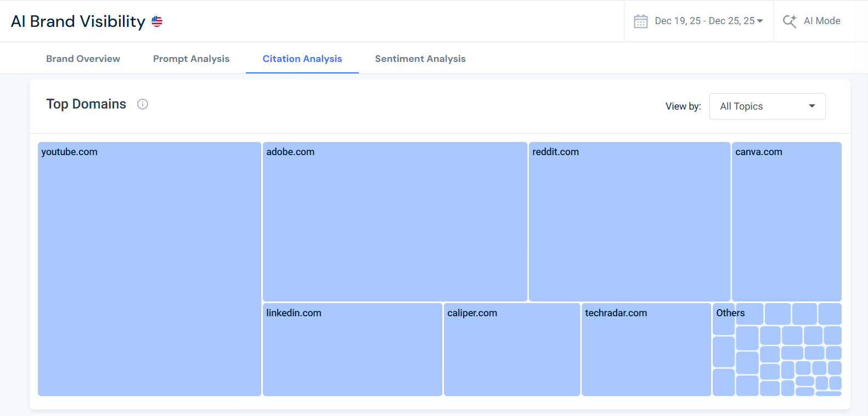Viewport: 868px width, 416px height.
Task: Click the US flag country icon
Action: 157,21
